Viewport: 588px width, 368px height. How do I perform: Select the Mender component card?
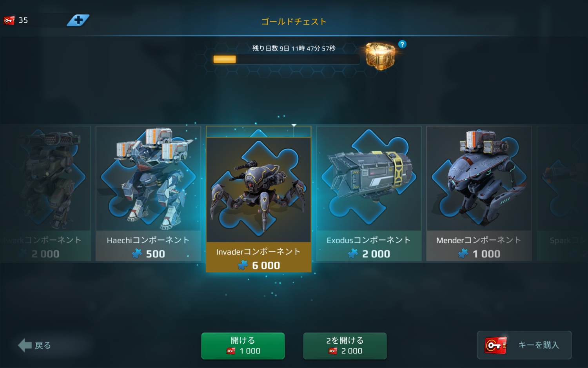[479, 193]
